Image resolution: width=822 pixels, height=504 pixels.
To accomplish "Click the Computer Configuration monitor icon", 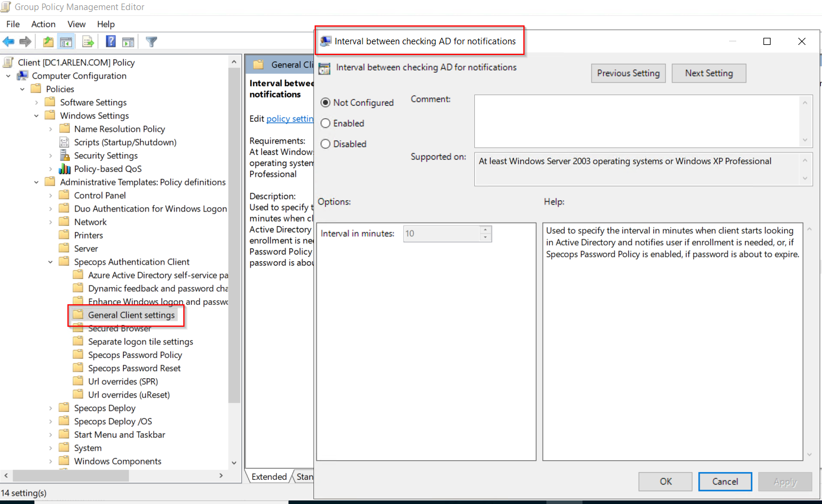I will coord(22,76).
